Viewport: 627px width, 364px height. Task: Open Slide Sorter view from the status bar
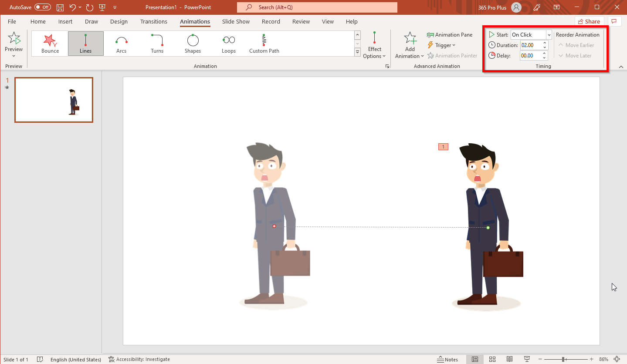(492, 359)
